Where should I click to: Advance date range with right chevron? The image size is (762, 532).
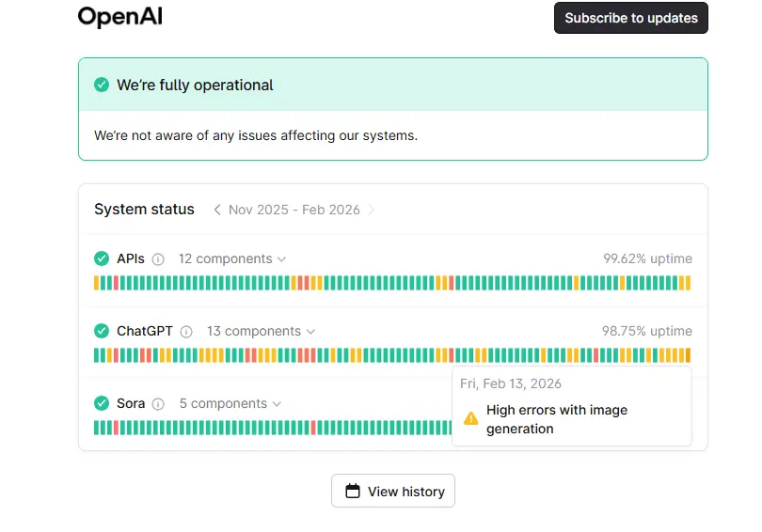372,210
